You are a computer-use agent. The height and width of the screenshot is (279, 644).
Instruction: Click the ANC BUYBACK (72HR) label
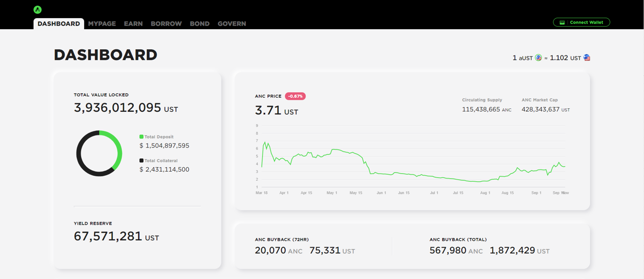(282, 240)
